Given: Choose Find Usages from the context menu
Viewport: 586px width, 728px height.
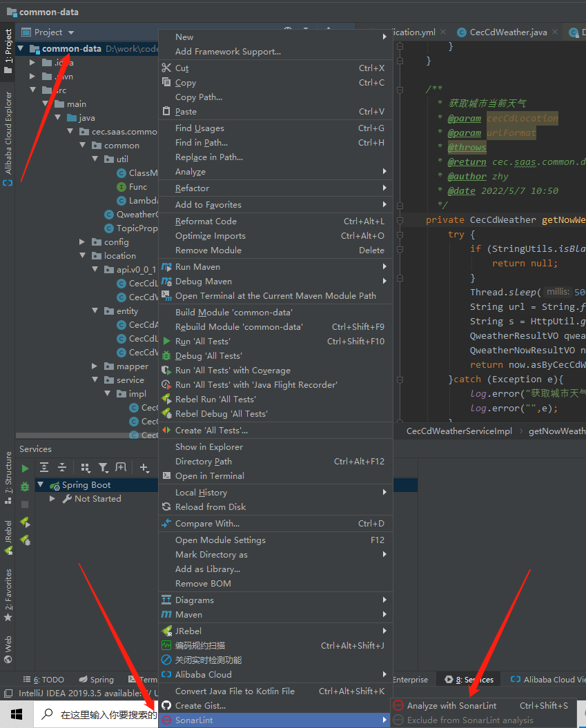Looking at the screenshot, I should tap(276, 128).
